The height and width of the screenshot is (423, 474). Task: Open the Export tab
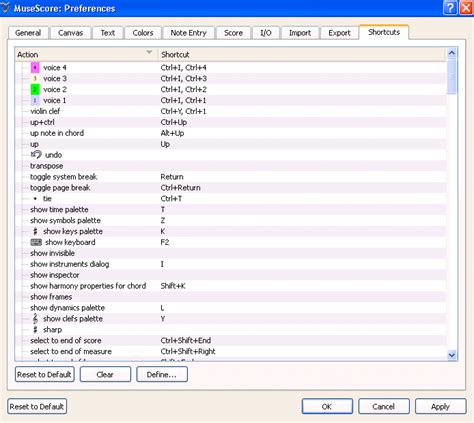tap(339, 33)
